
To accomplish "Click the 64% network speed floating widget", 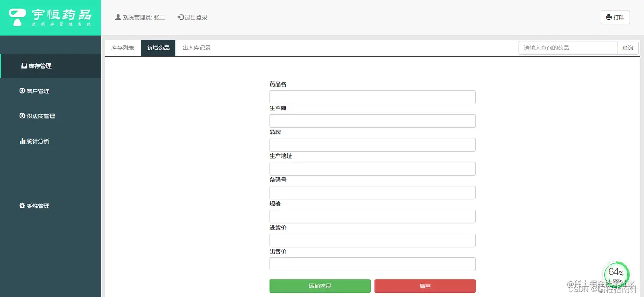I will (x=616, y=274).
